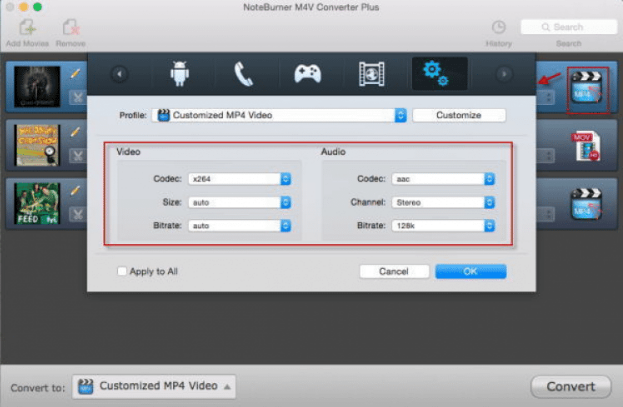Click the FEED movie poster thumbnail
This screenshot has width=623, height=407.
pyautogui.click(x=37, y=203)
